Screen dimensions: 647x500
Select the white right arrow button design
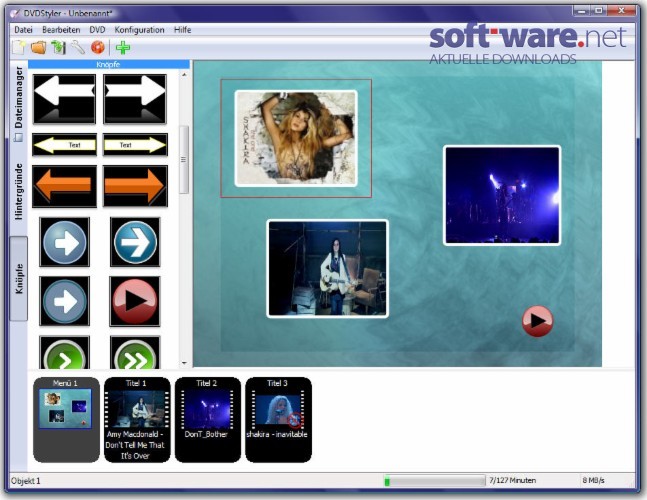point(135,99)
